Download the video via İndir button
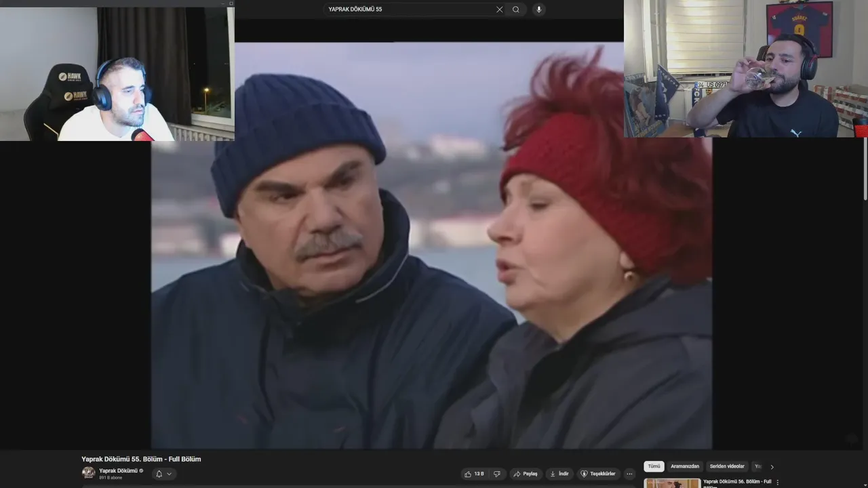Image resolution: width=868 pixels, height=488 pixels. tap(559, 474)
